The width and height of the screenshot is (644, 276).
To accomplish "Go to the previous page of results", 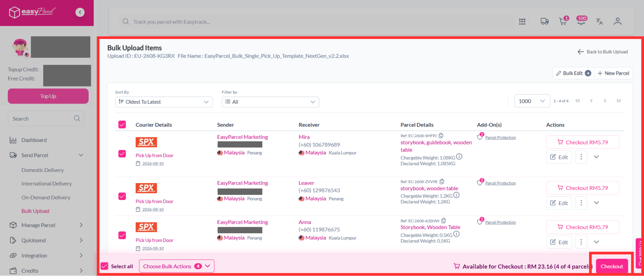I will pos(591,101).
